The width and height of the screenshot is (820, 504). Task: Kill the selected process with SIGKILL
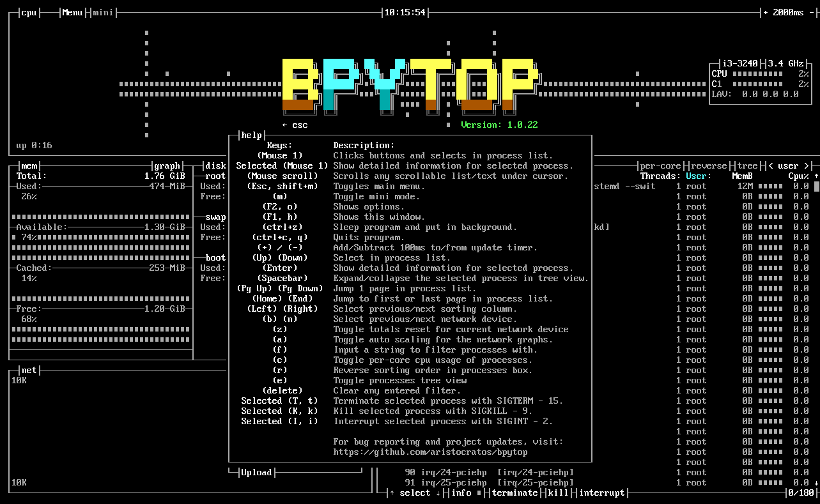557,493
